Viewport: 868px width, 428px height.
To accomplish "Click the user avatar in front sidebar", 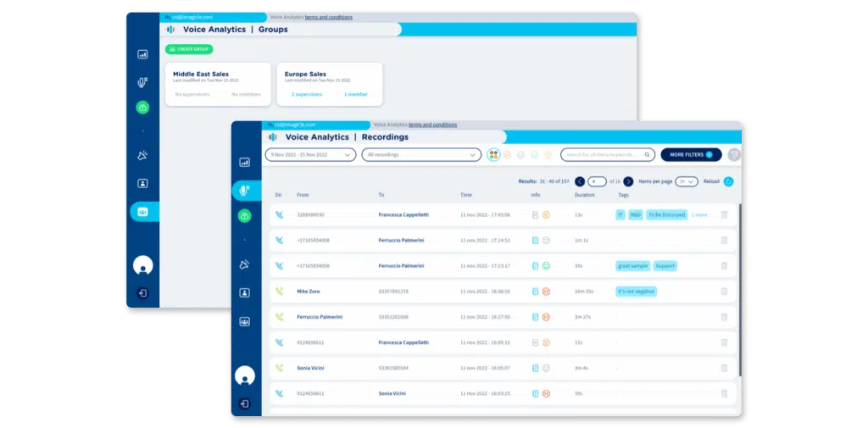I will point(244,375).
